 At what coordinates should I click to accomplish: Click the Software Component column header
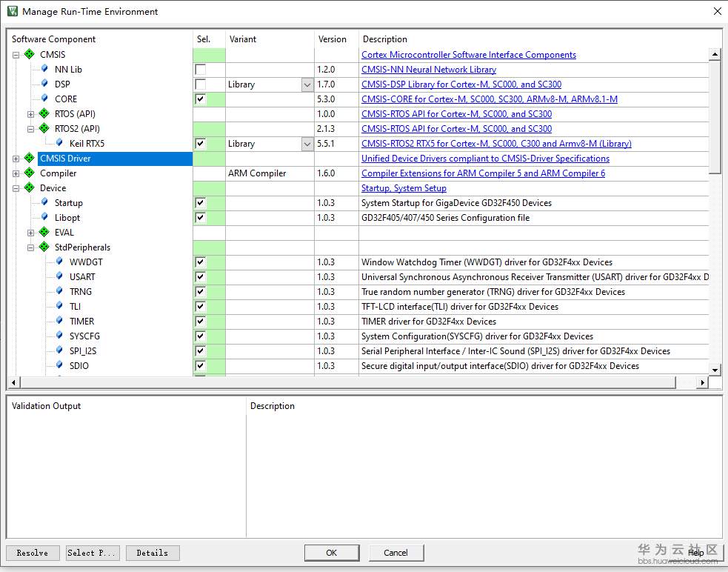(x=100, y=39)
